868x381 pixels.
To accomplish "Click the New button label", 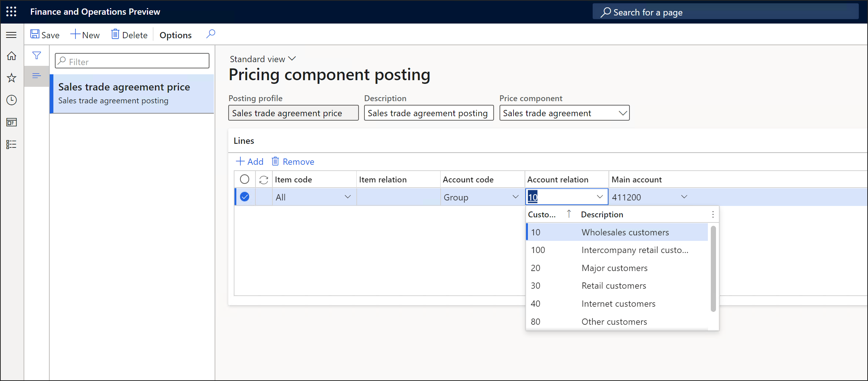I will pos(91,35).
